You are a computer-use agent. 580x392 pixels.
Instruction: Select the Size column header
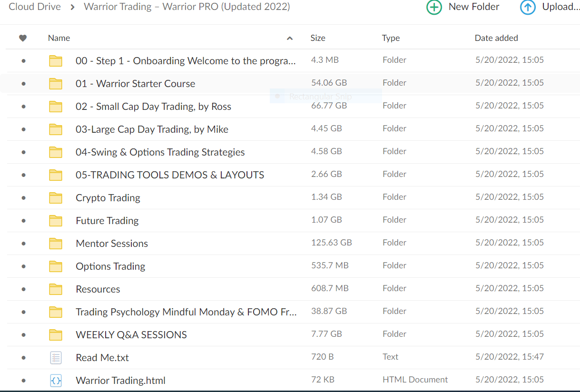318,38
